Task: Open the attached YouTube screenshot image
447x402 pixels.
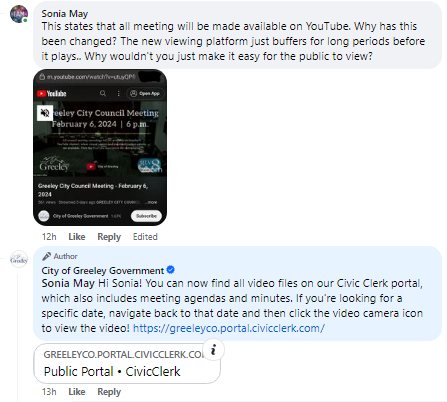Action: (100, 147)
